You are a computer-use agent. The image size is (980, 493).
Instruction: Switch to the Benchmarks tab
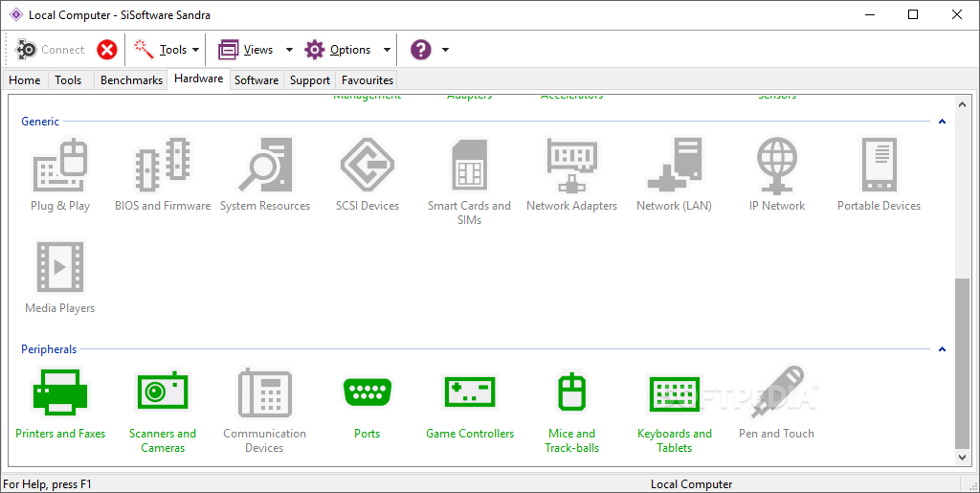click(131, 80)
